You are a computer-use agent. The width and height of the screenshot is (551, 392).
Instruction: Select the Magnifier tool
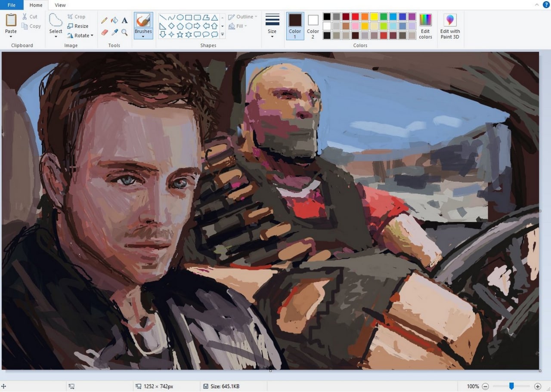[x=124, y=32]
